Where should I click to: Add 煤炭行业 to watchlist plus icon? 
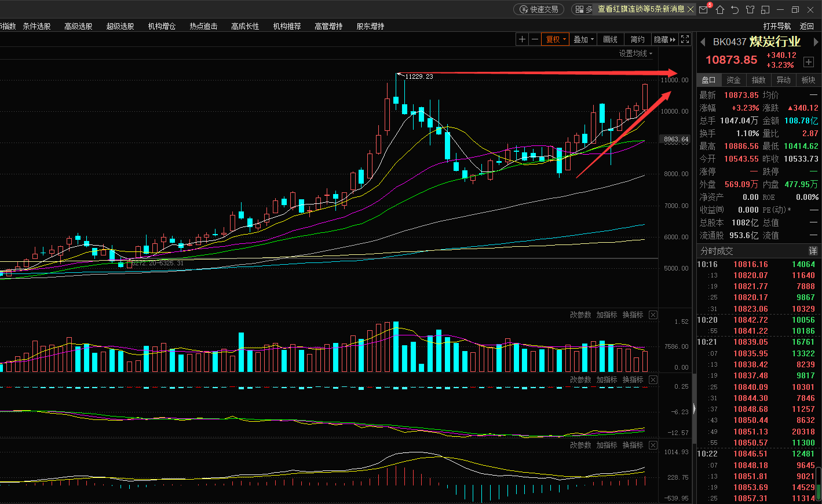point(809,61)
